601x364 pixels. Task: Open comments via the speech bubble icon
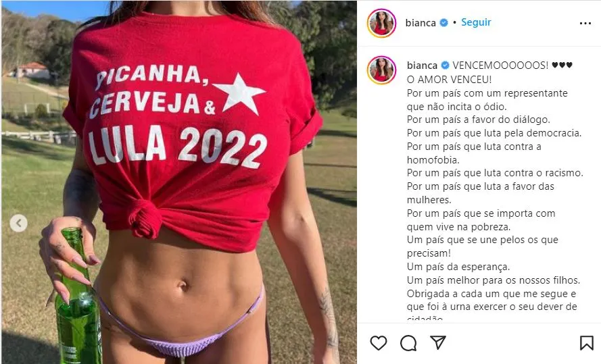point(408,343)
